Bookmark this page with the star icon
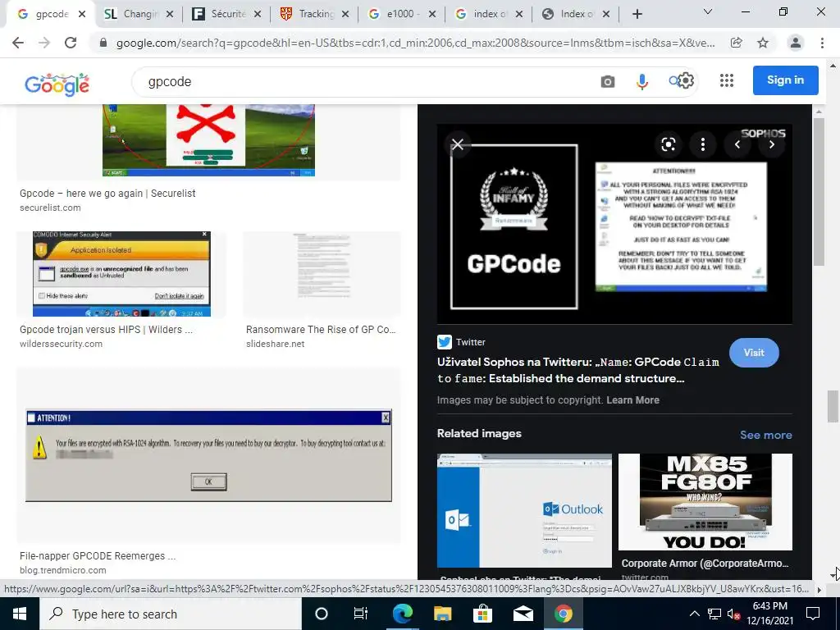 [763, 43]
